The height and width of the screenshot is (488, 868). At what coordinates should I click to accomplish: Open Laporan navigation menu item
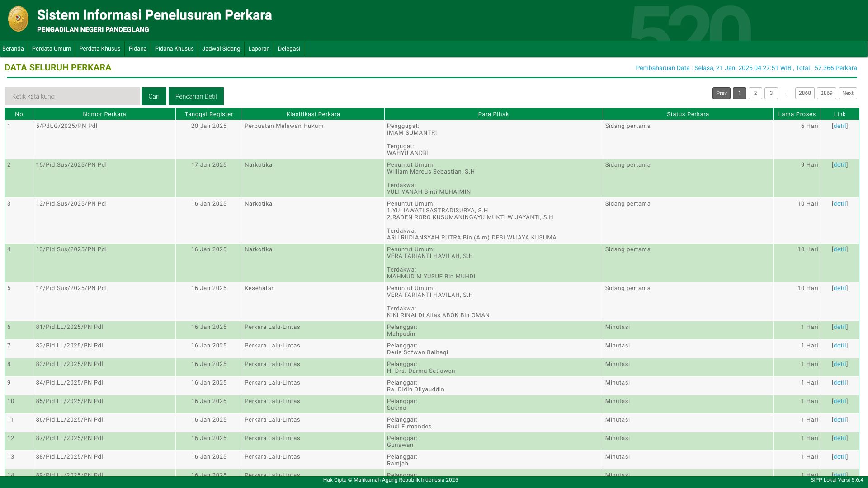coord(258,48)
